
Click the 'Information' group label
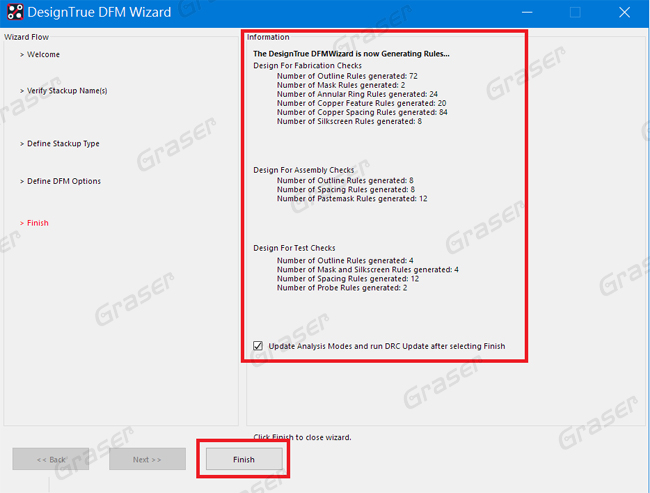[x=268, y=37]
